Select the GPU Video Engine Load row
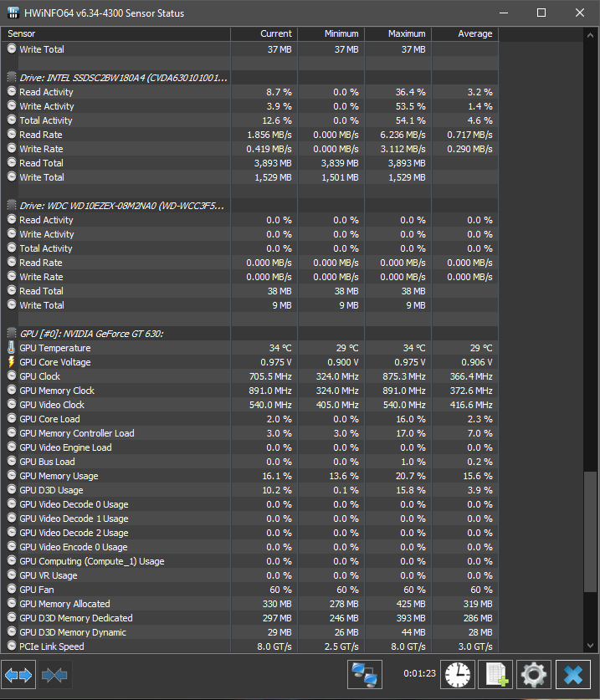Viewport: 600px width, 700px height. 249,447
